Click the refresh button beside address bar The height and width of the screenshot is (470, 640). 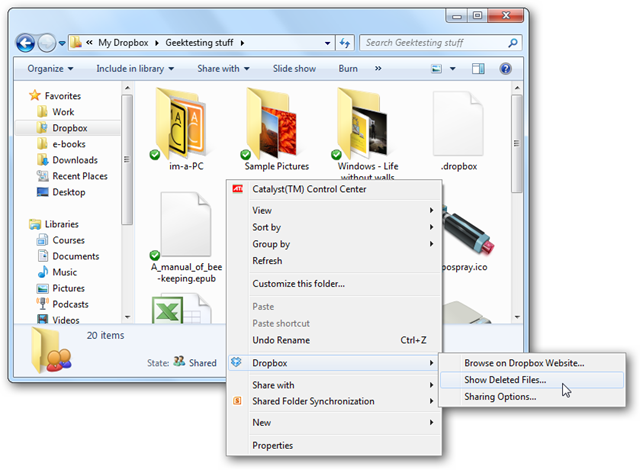(x=345, y=43)
